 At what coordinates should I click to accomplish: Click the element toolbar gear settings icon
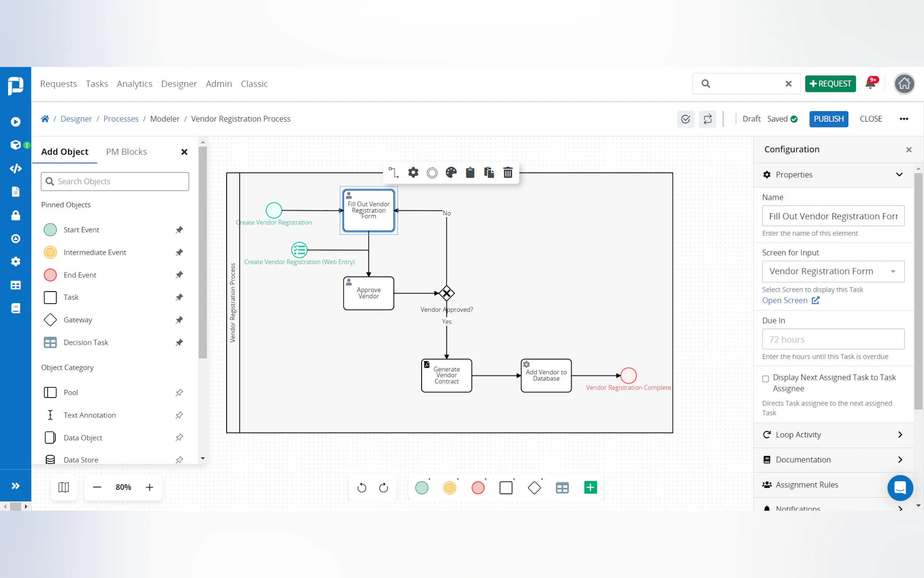[x=413, y=173]
